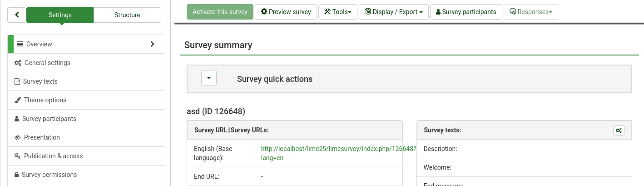Click the Survey texts document icon
This screenshot has width=644, height=186.
[17, 82]
